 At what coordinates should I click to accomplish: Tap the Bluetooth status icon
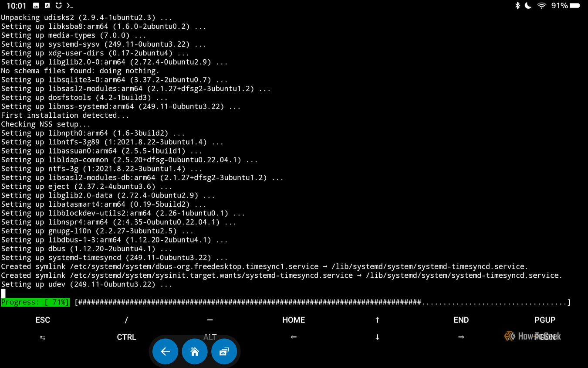[517, 6]
